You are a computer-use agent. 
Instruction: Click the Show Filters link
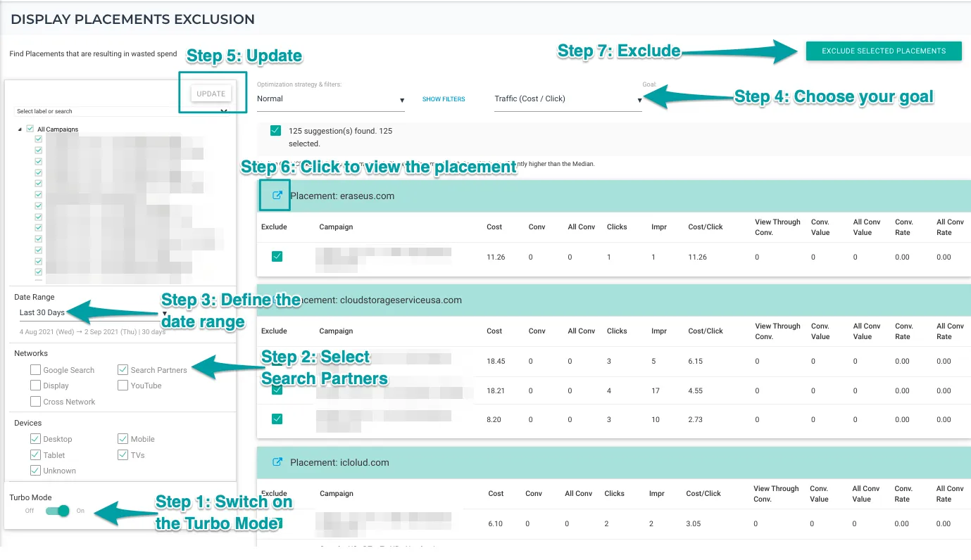click(444, 99)
